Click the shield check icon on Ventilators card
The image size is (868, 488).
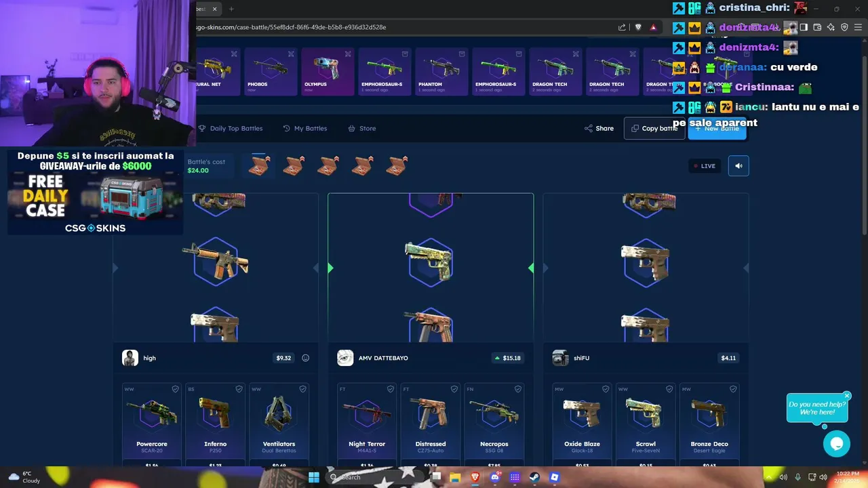coord(302,389)
